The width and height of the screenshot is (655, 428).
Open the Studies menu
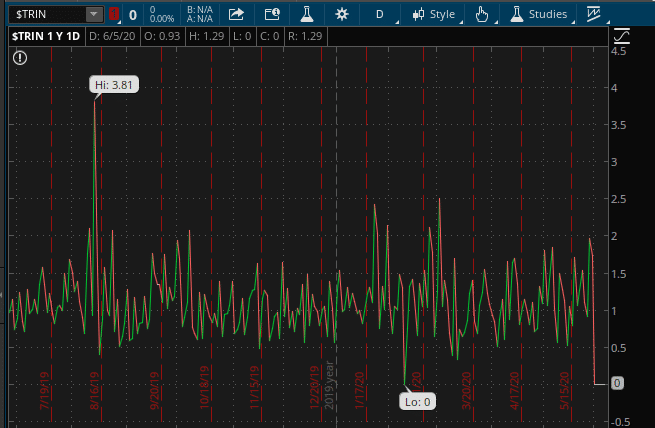(x=538, y=14)
